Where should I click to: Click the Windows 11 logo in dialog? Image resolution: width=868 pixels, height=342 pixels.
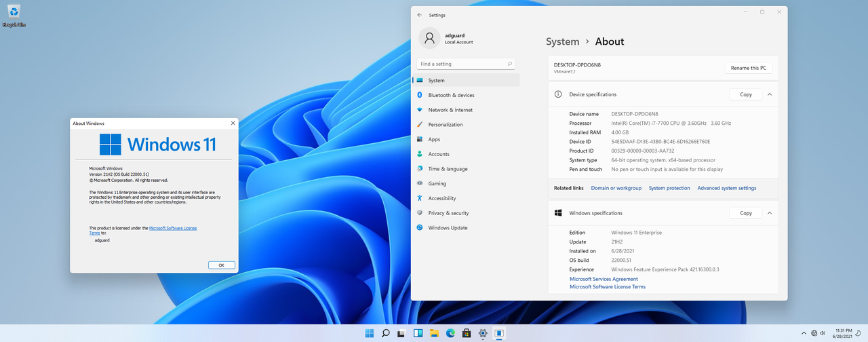pyautogui.click(x=158, y=144)
